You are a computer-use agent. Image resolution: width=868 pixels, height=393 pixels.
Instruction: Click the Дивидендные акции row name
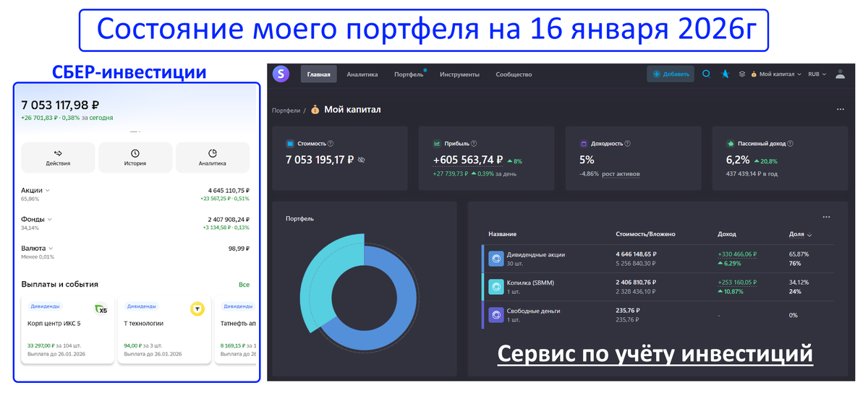click(x=537, y=254)
